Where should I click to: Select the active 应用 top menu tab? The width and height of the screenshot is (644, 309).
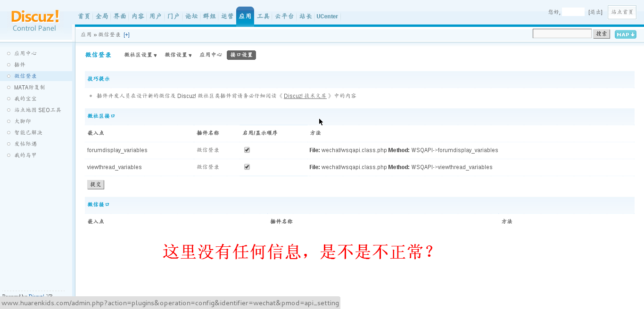[245, 16]
